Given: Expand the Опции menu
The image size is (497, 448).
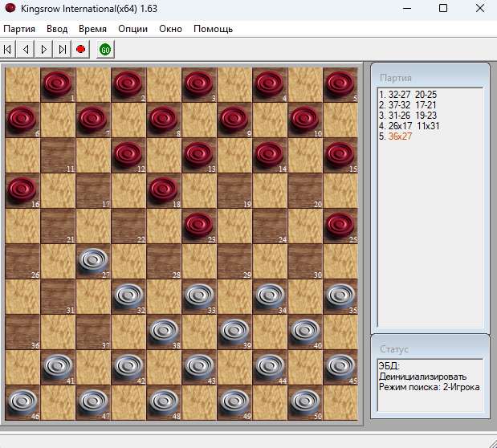Looking at the screenshot, I should (132, 29).
